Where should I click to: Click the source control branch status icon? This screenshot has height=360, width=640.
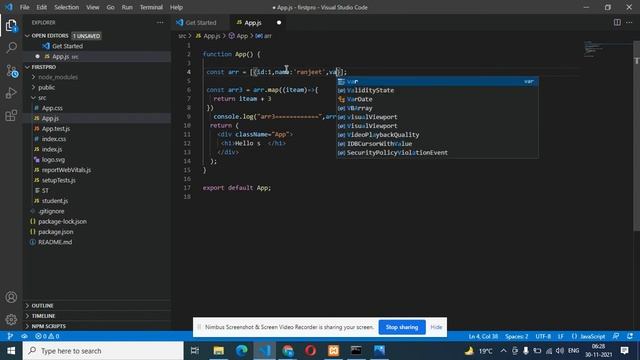(10, 336)
